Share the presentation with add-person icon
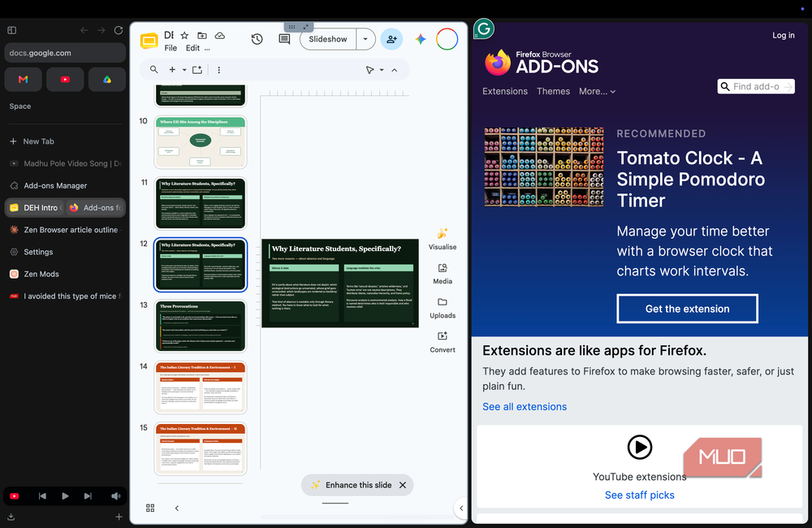Viewport: 812px width, 528px height. point(391,39)
